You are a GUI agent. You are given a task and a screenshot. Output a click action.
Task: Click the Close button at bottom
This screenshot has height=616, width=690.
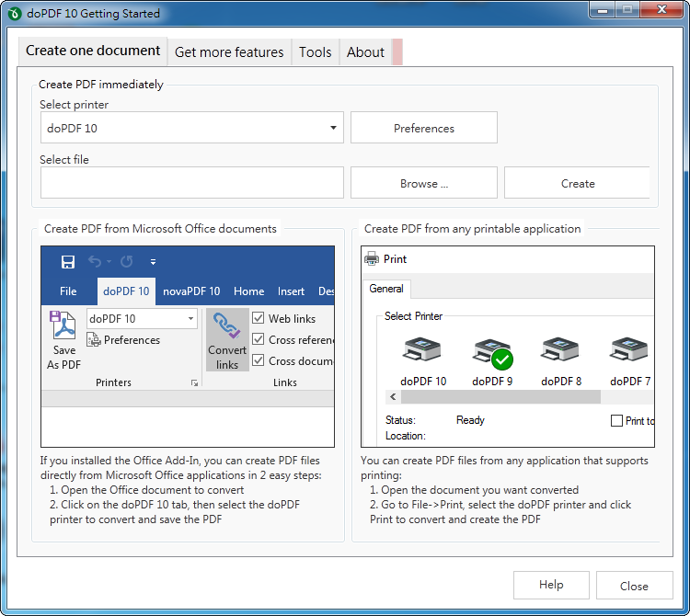click(x=634, y=585)
